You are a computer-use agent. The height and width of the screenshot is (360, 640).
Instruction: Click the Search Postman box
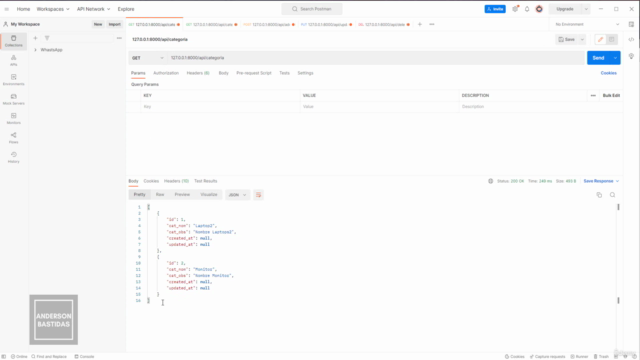coord(312,9)
